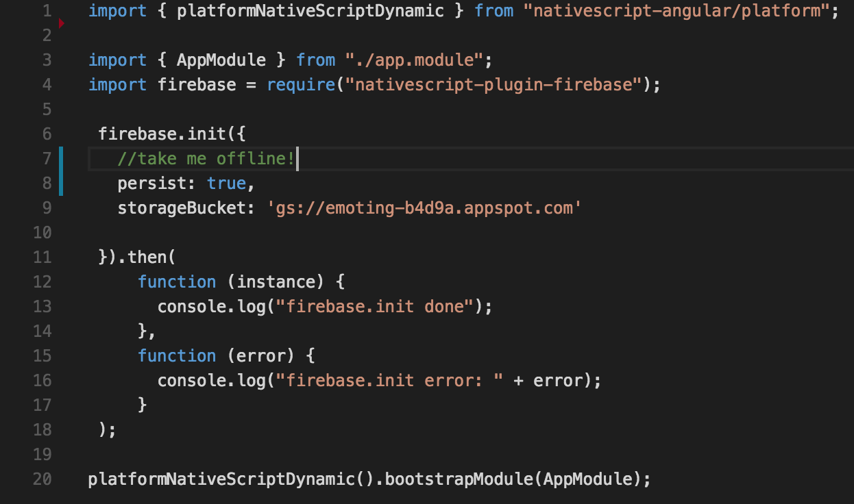
Task: Click the red marker in the gutter
Action: pos(61,24)
